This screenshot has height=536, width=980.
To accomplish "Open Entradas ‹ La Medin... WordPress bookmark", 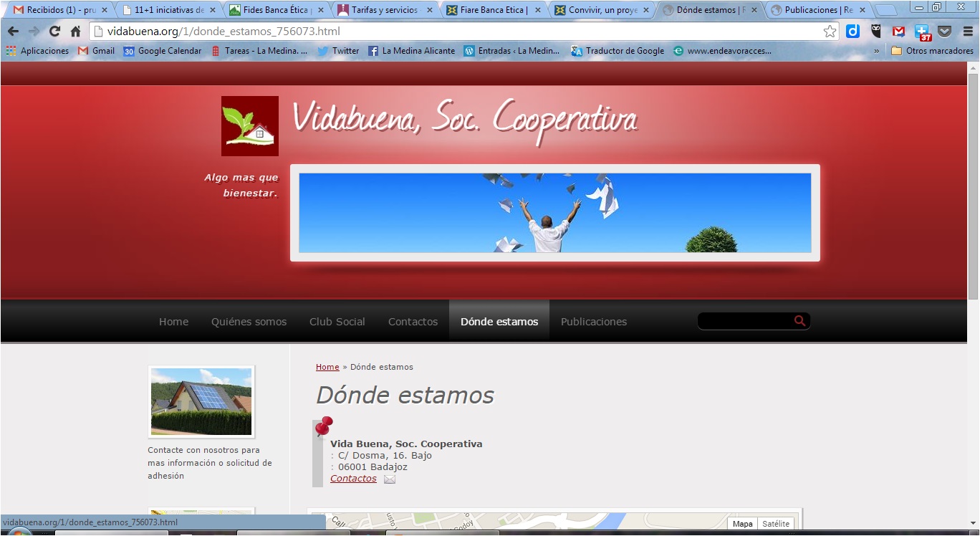I will click(x=512, y=51).
